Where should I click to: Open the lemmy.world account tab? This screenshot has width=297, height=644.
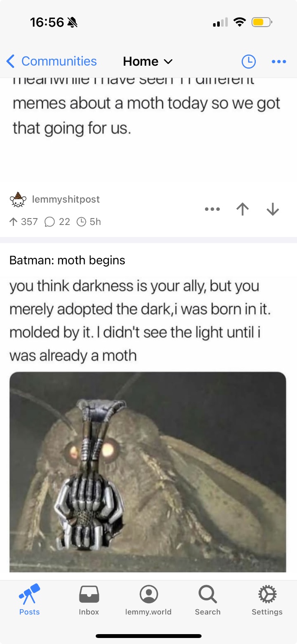click(148, 600)
